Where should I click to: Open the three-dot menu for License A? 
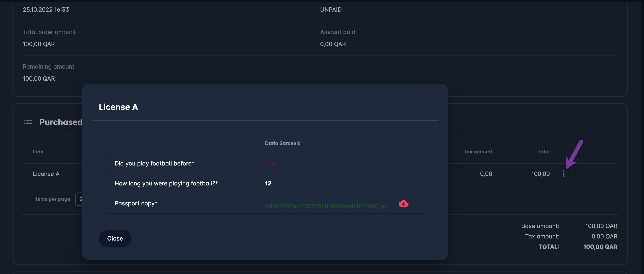click(563, 174)
